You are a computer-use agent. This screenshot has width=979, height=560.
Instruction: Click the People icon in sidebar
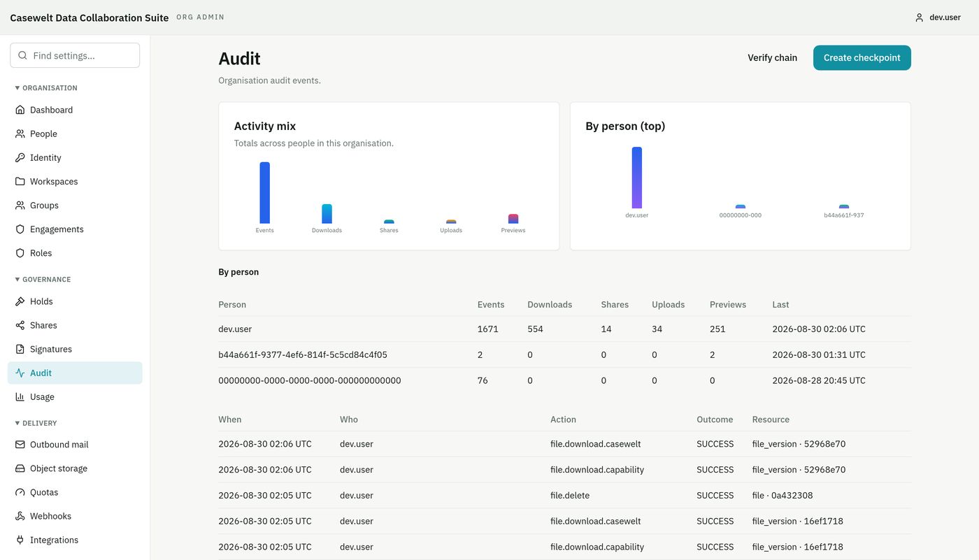tap(20, 134)
